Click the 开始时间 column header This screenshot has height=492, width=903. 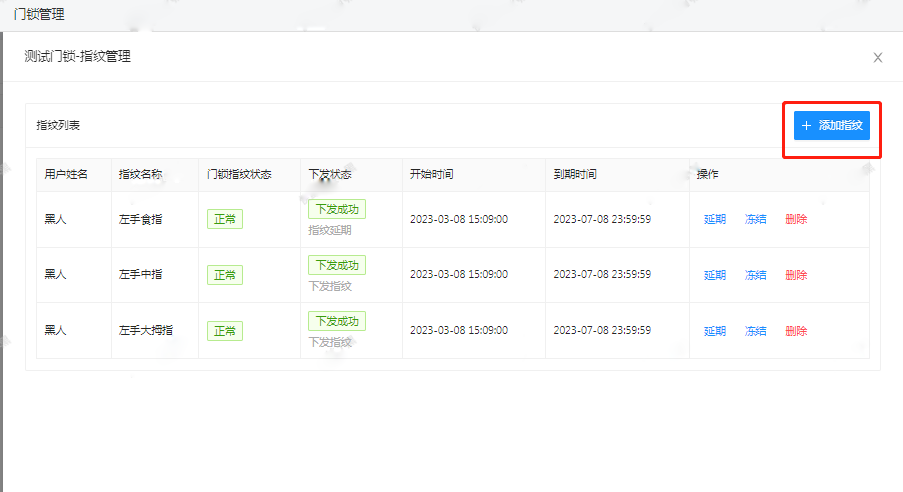[431, 174]
